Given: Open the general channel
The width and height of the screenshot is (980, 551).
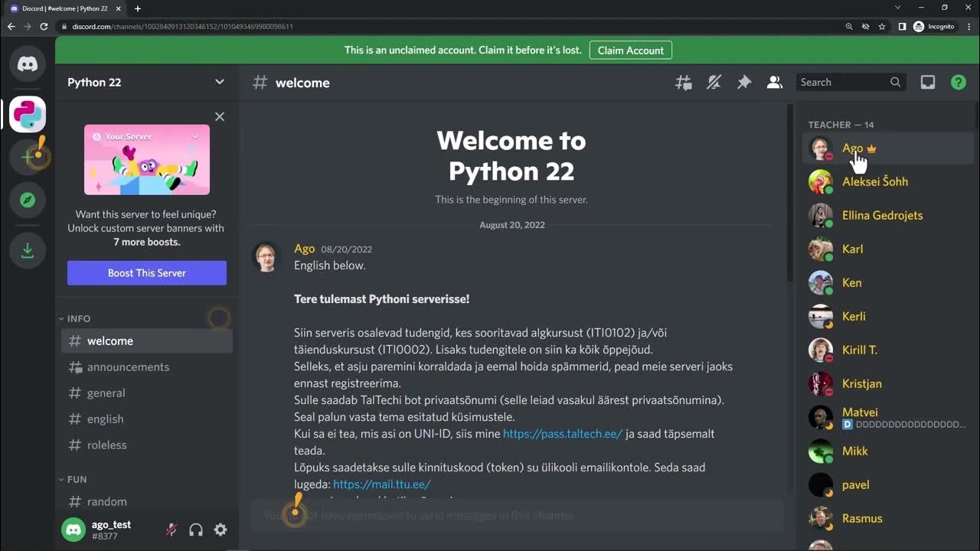Looking at the screenshot, I should pyautogui.click(x=147, y=393).
